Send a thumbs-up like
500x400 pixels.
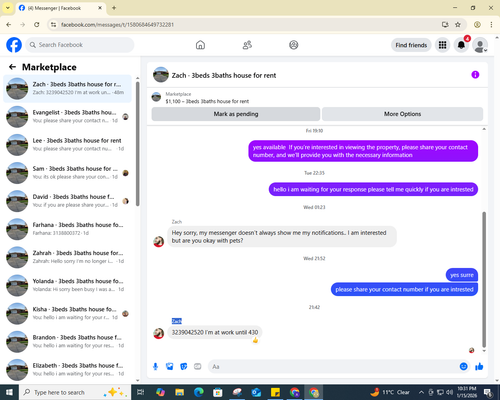point(479,367)
